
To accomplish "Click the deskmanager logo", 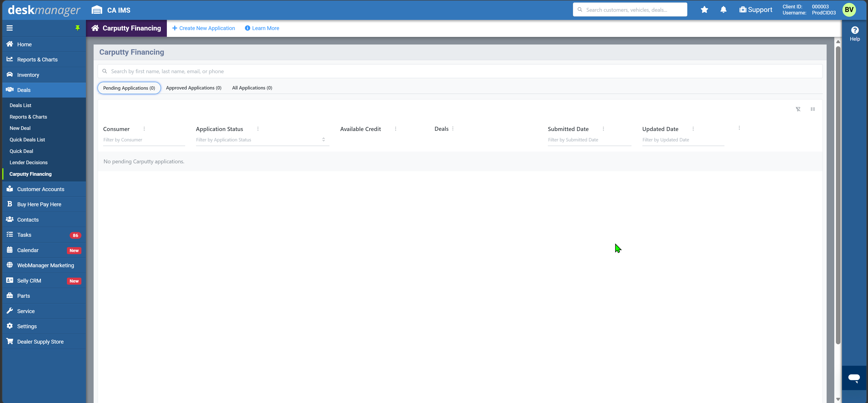I will click(x=44, y=10).
